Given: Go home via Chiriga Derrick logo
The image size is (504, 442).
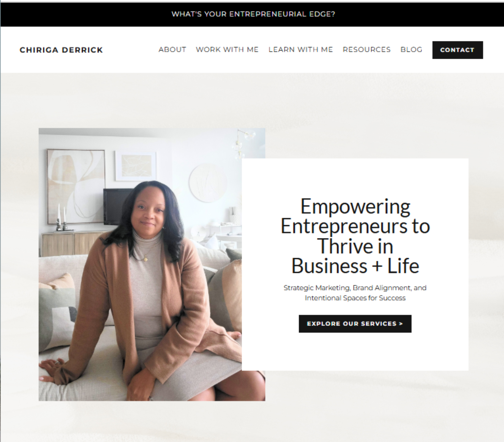Looking at the screenshot, I should [61, 50].
